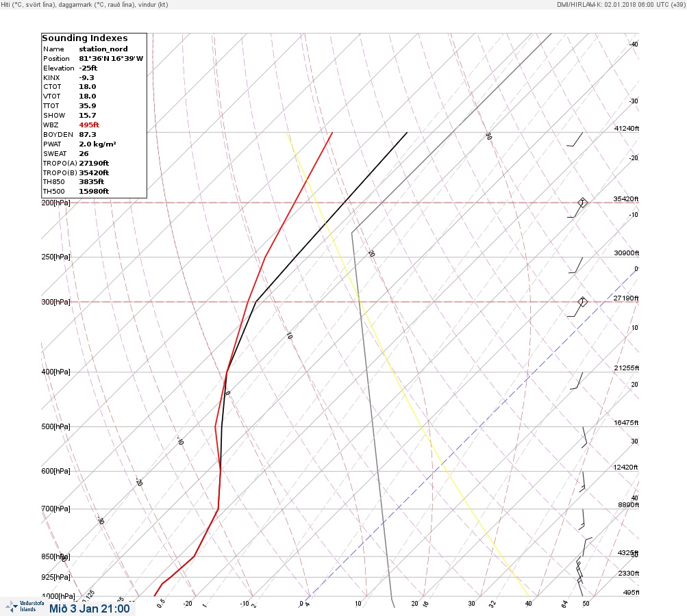Click the 8890ft height label
Image resolution: width=687 pixels, height=616 pixels.
click(629, 505)
